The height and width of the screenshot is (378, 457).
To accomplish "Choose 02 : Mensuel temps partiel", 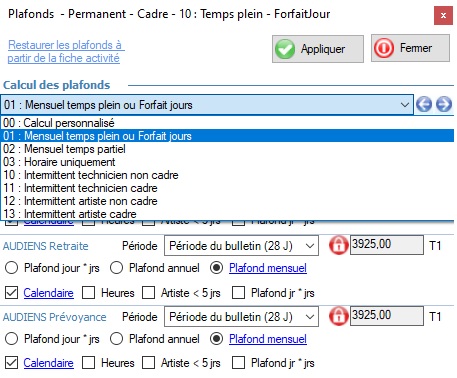I will pyautogui.click(x=227, y=149).
